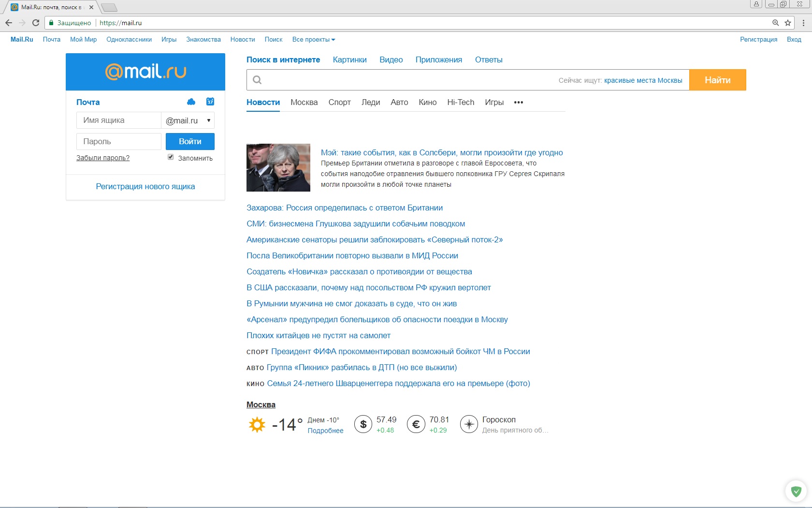Open Северный поток-2 senators headline
812x508 pixels.
point(375,240)
